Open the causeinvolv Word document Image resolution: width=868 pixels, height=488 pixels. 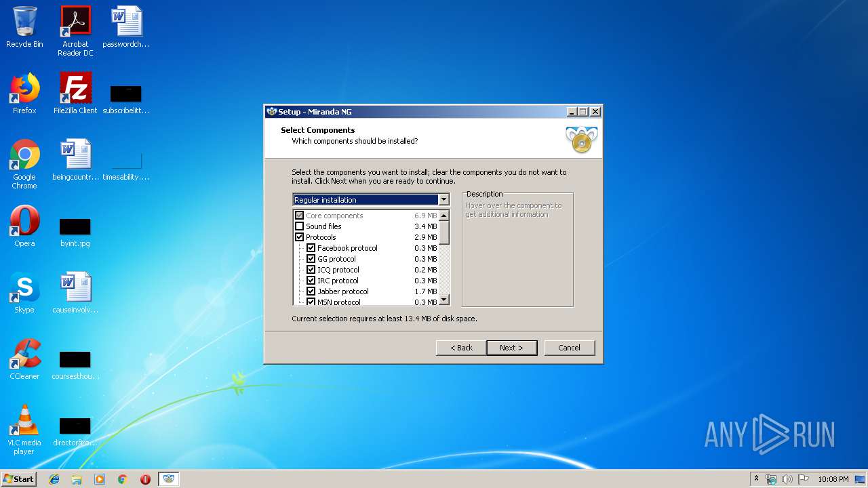click(75, 293)
